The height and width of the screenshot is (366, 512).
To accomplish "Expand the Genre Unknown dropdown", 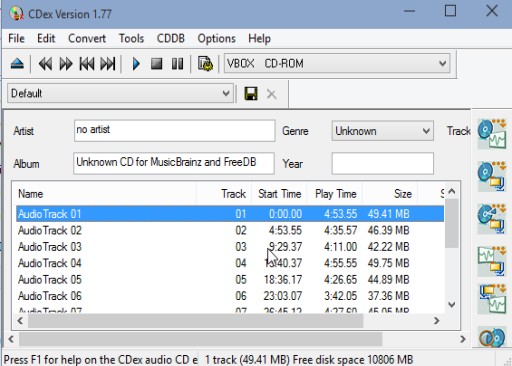I will 382,131.
